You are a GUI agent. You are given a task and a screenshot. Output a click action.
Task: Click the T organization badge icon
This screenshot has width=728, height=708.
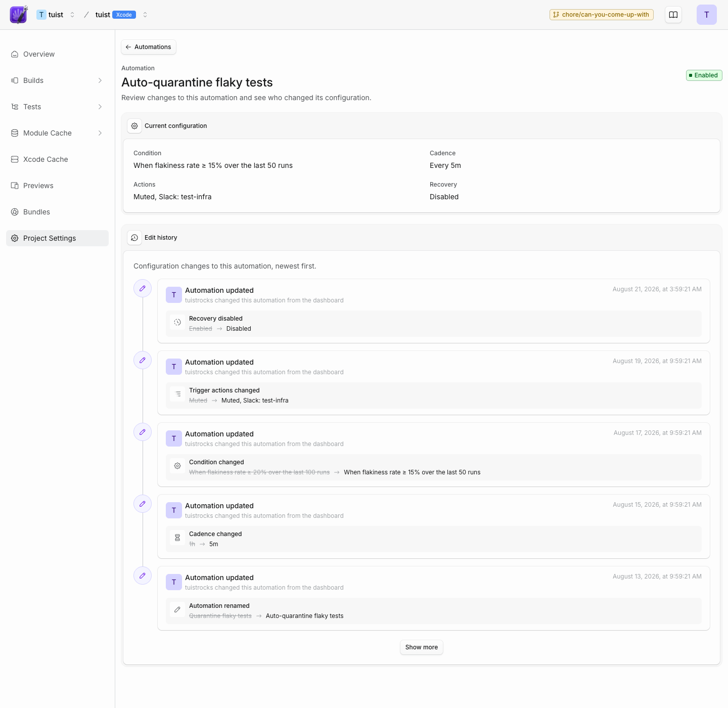pos(41,15)
